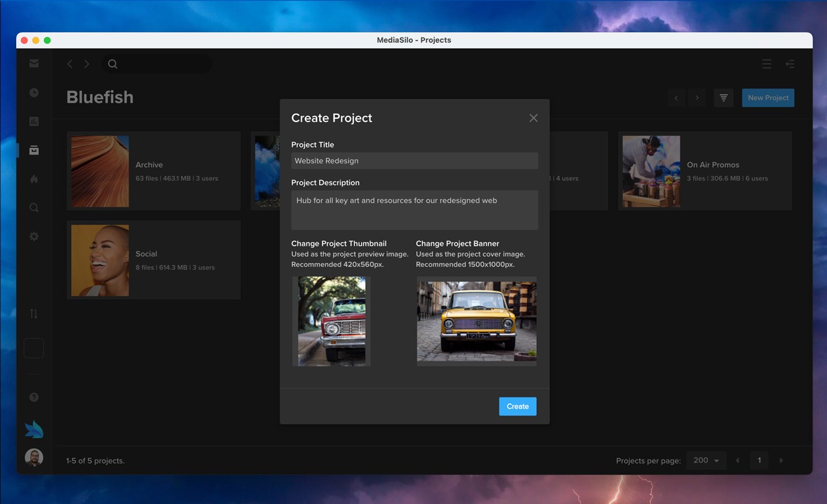827x504 pixels.
Task: Go forward with the right chevron
Action: click(x=87, y=64)
